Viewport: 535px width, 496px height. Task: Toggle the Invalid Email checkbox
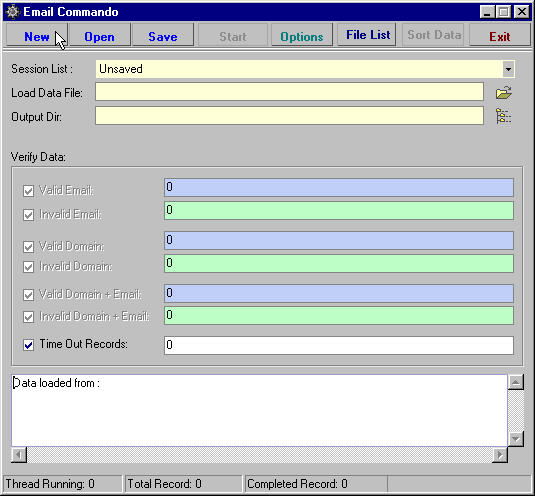28,215
